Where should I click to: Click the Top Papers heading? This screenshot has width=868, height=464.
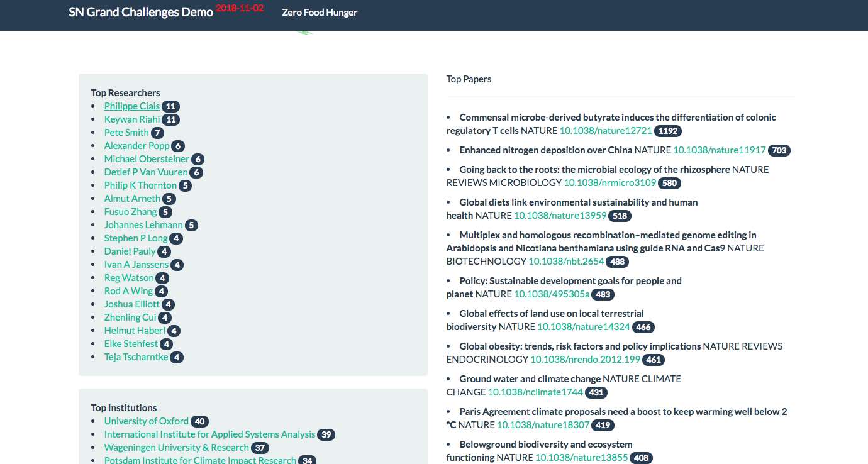(469, 79)
